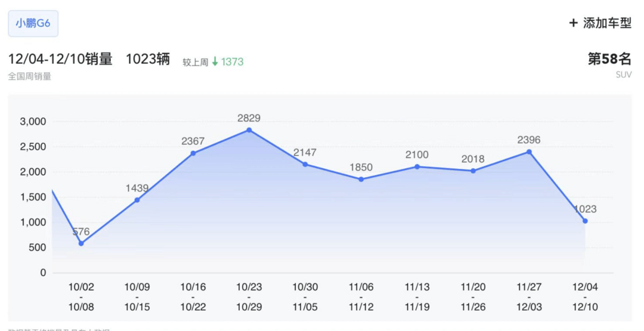Screen dimensions: 644x331
Task: Click the 12/04 - 12/10 week label
Action: (x=585, y=297)
